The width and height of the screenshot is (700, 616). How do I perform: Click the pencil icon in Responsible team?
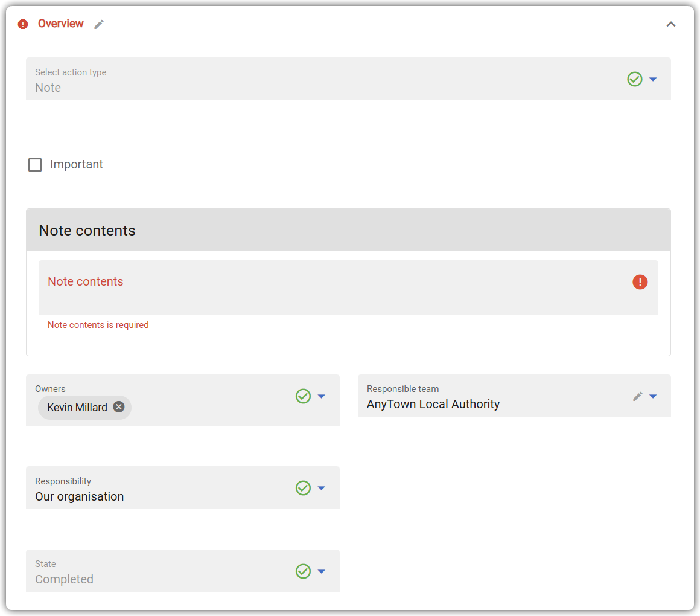637,396
